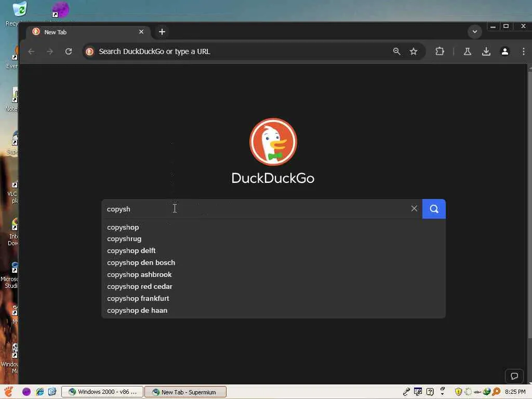Image resolution: width=532 pixels, height=399 pixels.
Task: Select the New Tab browser tab
Action: [x=88, y=32]
